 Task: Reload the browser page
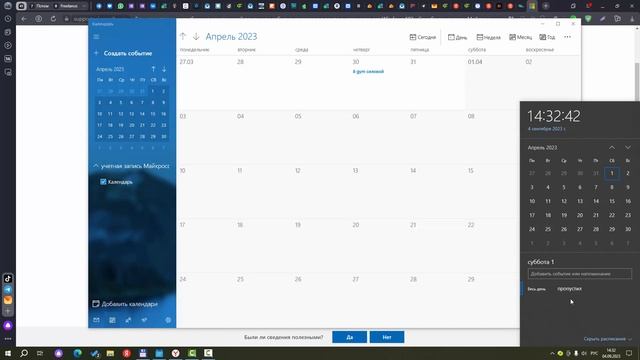53,19
